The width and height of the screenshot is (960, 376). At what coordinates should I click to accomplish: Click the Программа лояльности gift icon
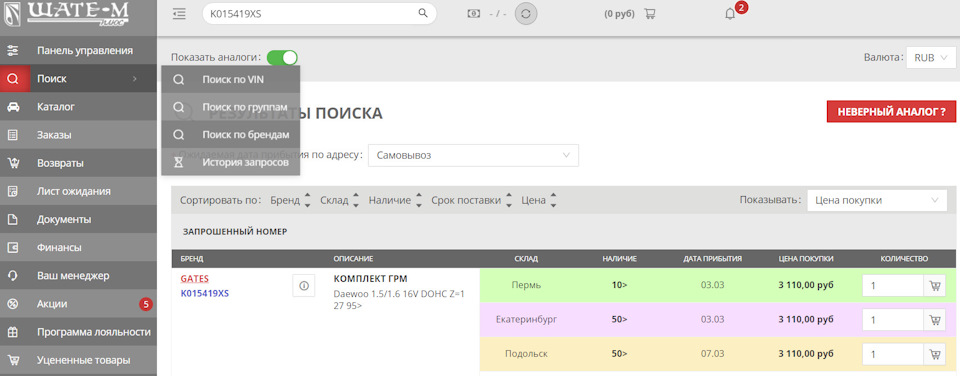click(12, 332)
